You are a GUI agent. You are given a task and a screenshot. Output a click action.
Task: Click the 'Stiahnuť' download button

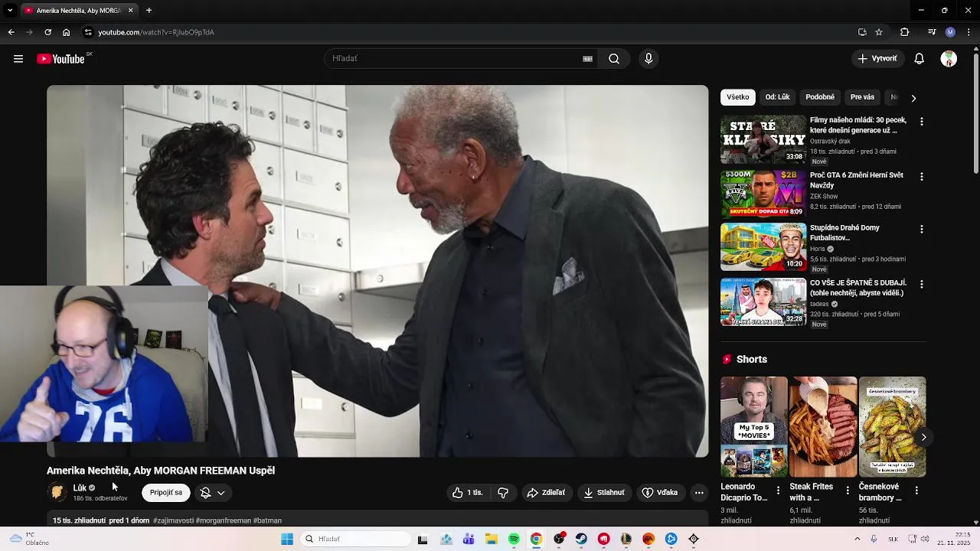click(x=604, y=493)
